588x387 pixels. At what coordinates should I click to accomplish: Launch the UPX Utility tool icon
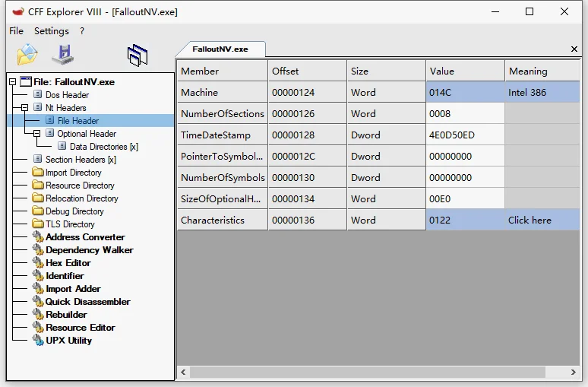pos(38,340)
